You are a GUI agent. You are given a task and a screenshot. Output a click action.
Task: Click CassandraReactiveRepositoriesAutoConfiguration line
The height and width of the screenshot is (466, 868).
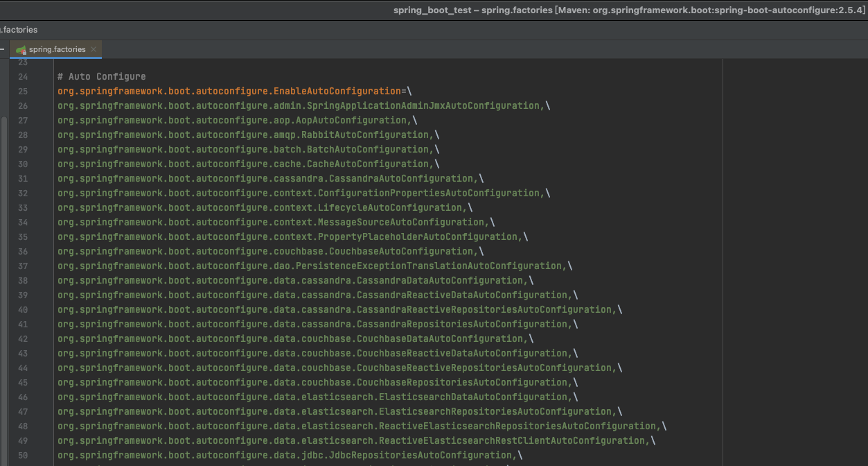point(340,309)
